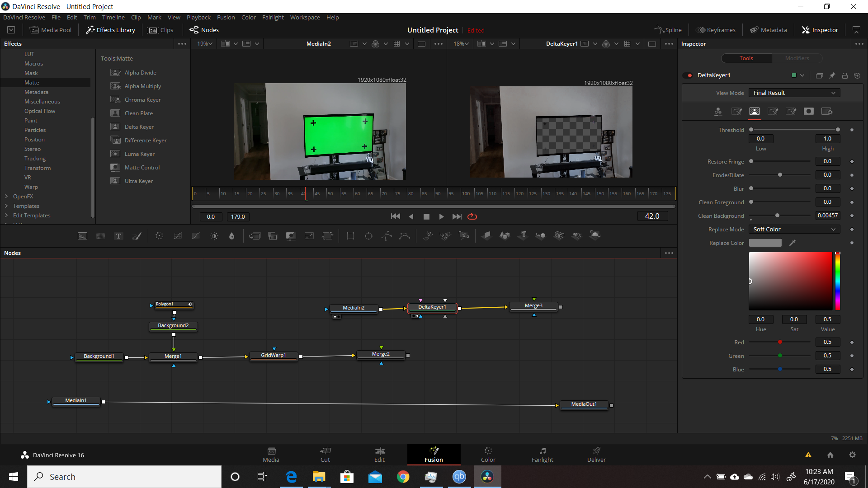This screenshot has height=488, width=868.
Task: Open the Mask tab icon in DeltaKeyer inspector
Action: (809, 112)
